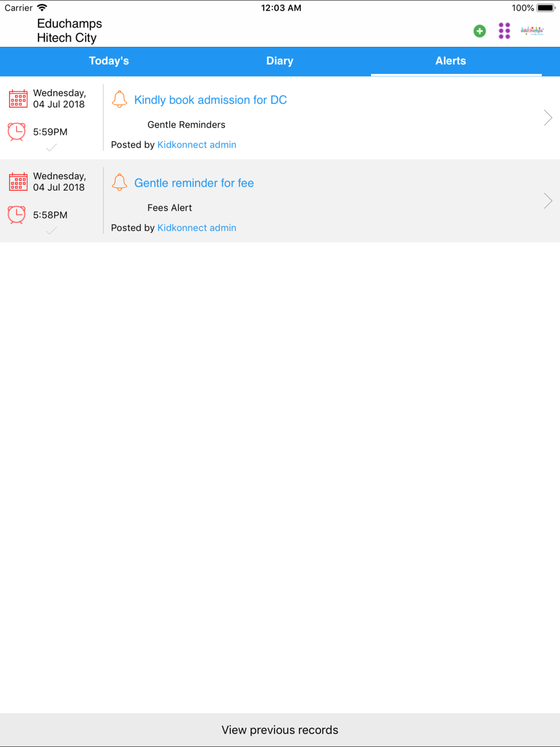560x747 pixels.
Task: Tap alarm clock icon beside 5:58PM
Action: pyautogui.click(x=17, y=214)
